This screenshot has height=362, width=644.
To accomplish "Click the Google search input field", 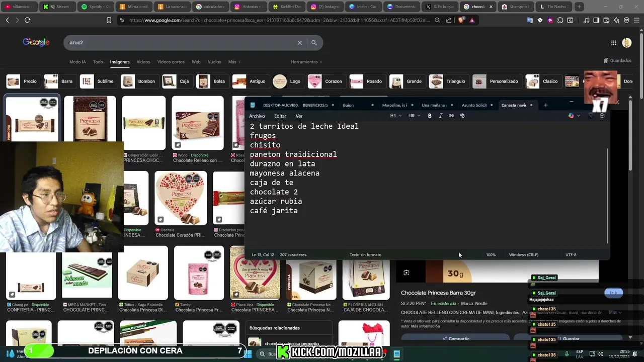I will pos(181,43).
